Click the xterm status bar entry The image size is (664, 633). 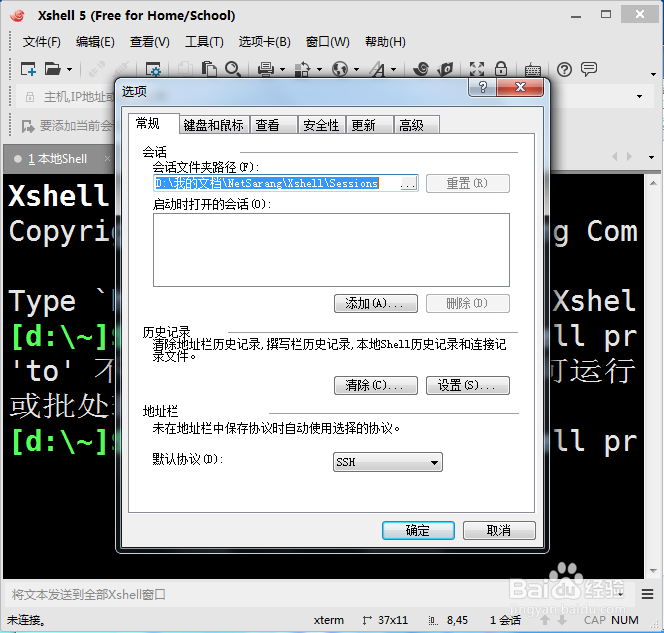tap(329, 620)
